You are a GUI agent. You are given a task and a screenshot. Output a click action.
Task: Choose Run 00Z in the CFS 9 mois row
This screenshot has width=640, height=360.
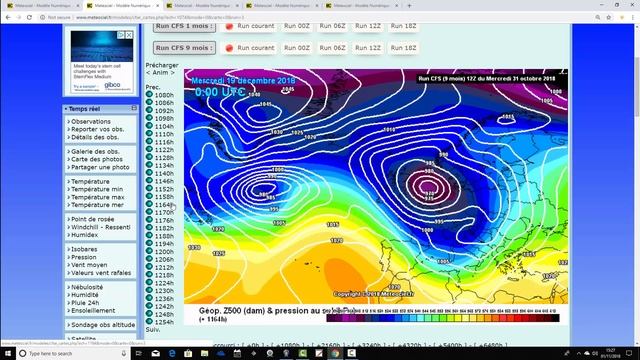[297, 48]
